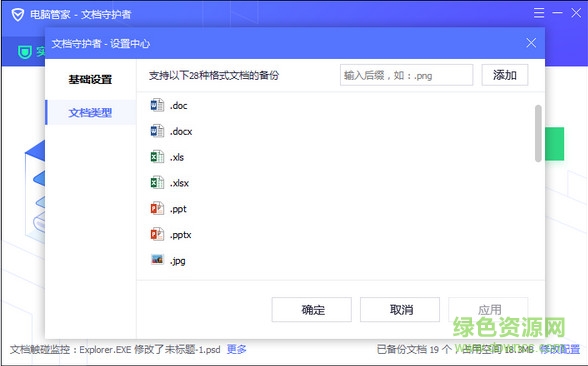
Task: Click the 支持以下28种格式文档的备份 heading
Action: (x=214, y=75)
